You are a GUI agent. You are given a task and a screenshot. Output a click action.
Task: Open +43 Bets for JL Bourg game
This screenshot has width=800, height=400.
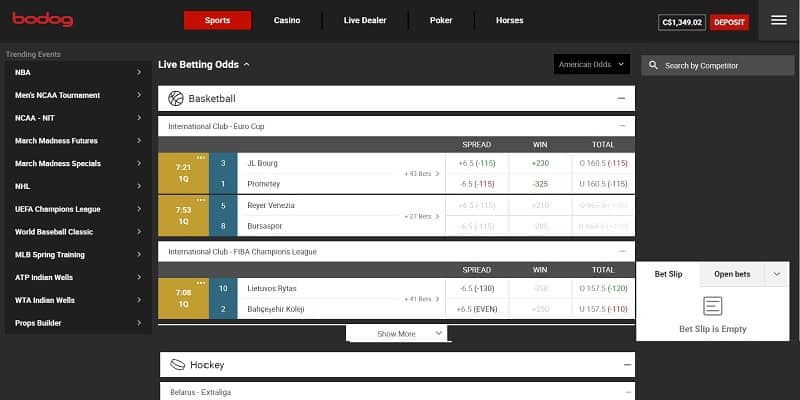click(x=421, y=173)
